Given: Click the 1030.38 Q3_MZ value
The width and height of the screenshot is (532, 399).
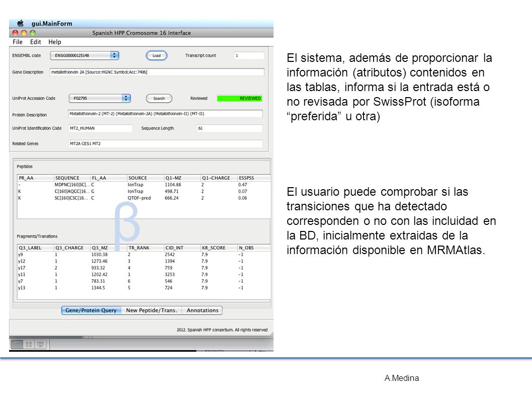Looking at the screenshot, I should coord(100,254).
